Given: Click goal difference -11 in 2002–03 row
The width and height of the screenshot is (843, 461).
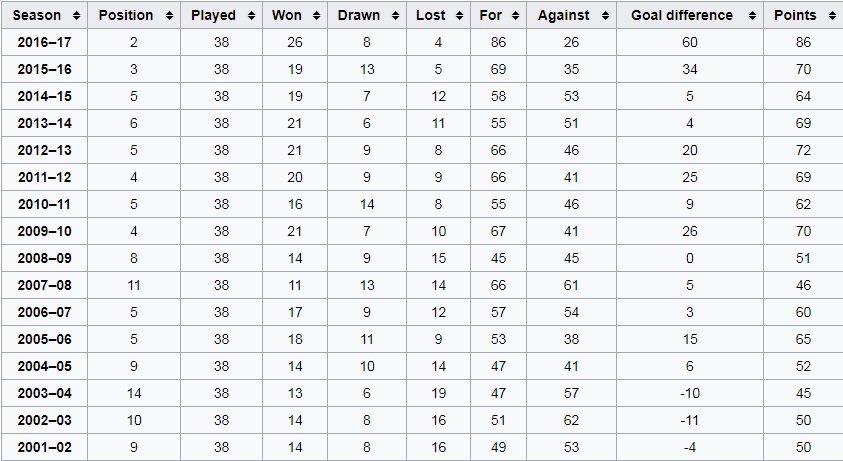Looking at the screenshot, I should click(x=689, y=420).
